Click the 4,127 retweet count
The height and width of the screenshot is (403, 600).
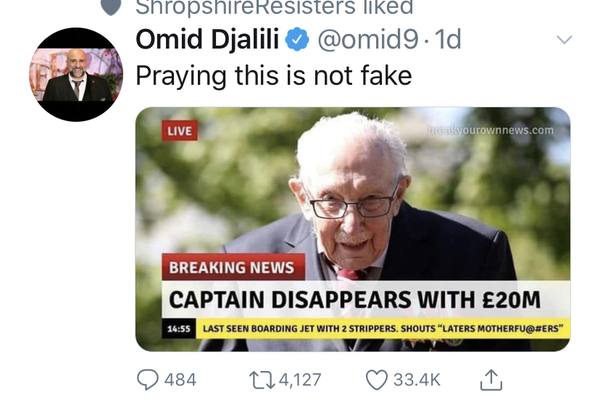click(x=300, y=380)
